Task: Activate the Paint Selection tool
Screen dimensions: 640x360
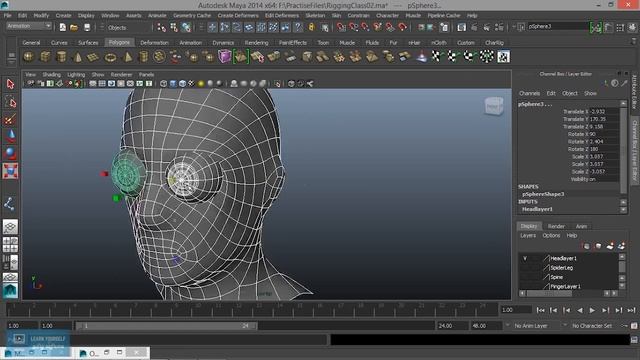Action: [x=10, y=119]
